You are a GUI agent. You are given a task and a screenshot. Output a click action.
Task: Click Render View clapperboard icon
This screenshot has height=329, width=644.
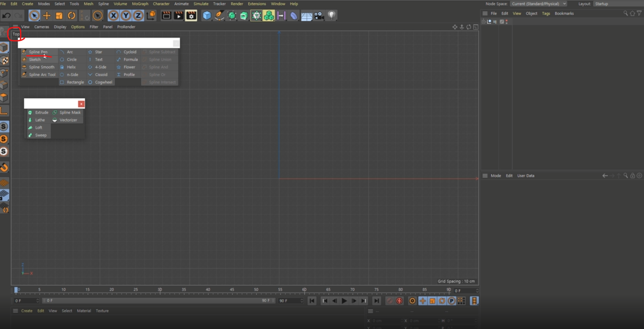click(167, 15)
